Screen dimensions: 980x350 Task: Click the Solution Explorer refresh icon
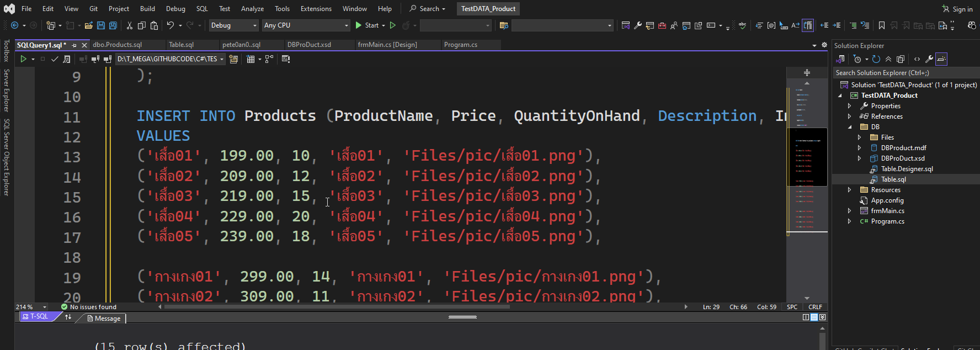coord(876,59)
